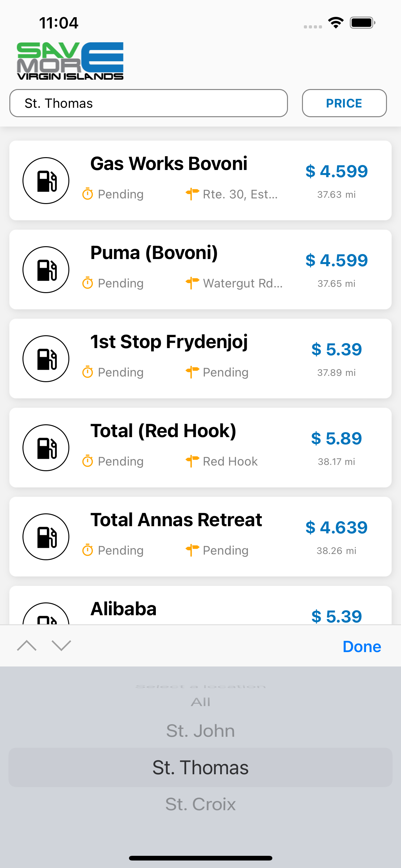Tap Done to close the picker
The image size is (401, 868).
pyautogui.click(x=362, y=646)
